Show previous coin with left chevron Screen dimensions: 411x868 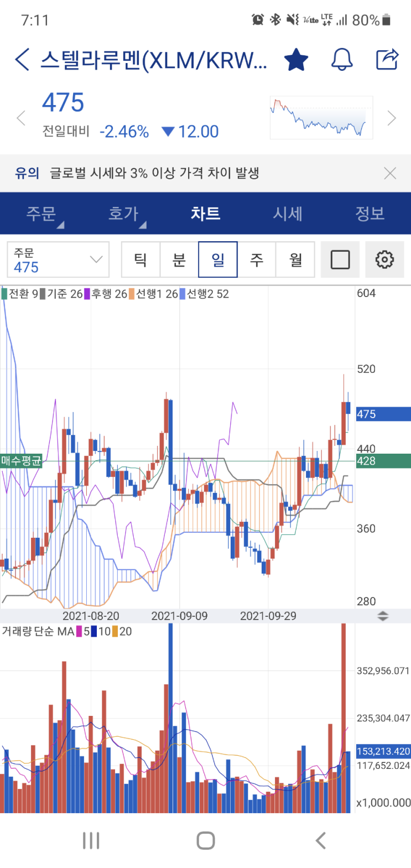point(21,118)
